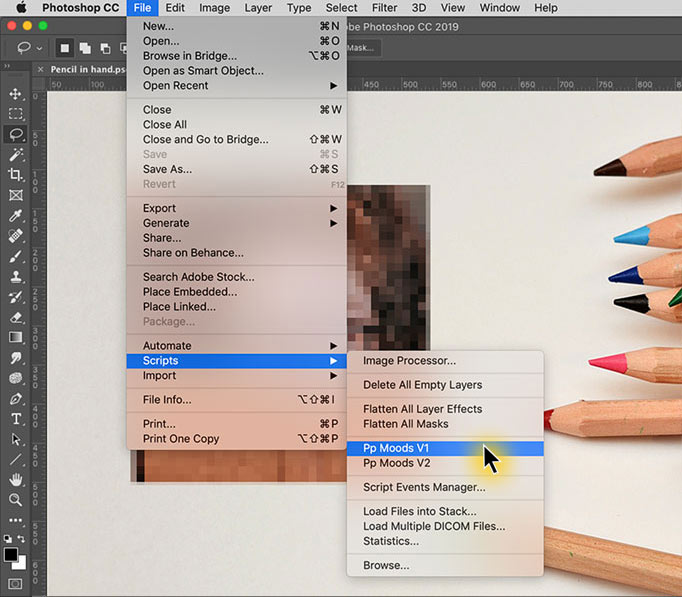Select the Clone Stamp tool
The width and height of the screenshot is (682, 597).
tap(16, 276)
